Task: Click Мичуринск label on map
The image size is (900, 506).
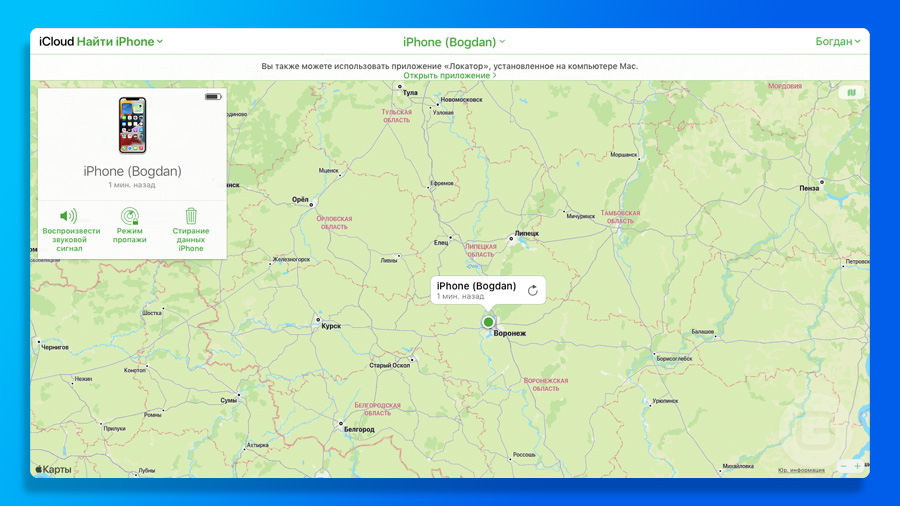Action: (x=580, y=216)
